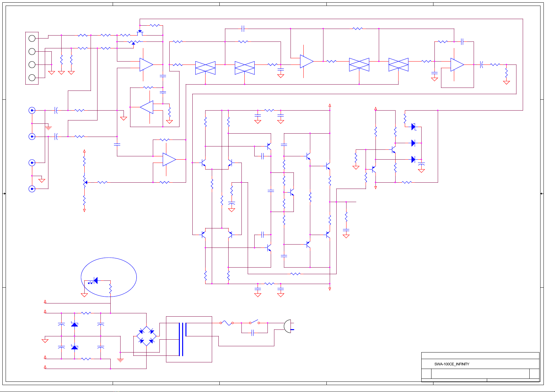Viewport: 555px width, 392px height.
Task: Click the four-pin connector block
Action: [32, 58]
